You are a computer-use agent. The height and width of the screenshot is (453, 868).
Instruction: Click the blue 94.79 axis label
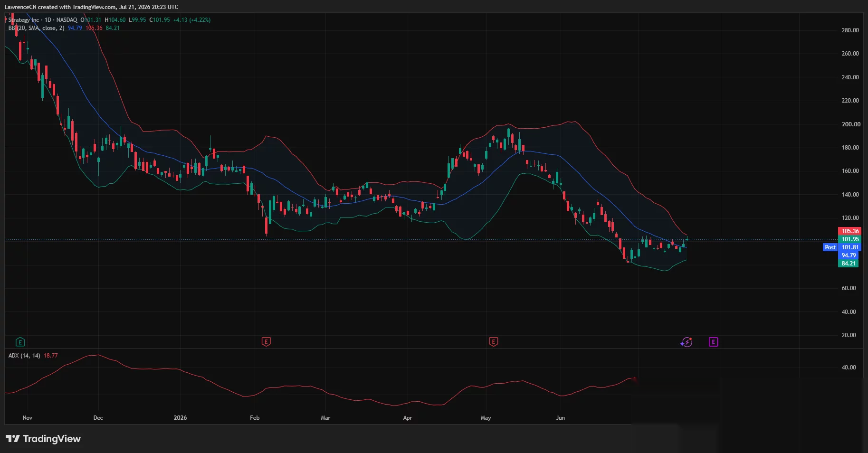pos(849,255)
